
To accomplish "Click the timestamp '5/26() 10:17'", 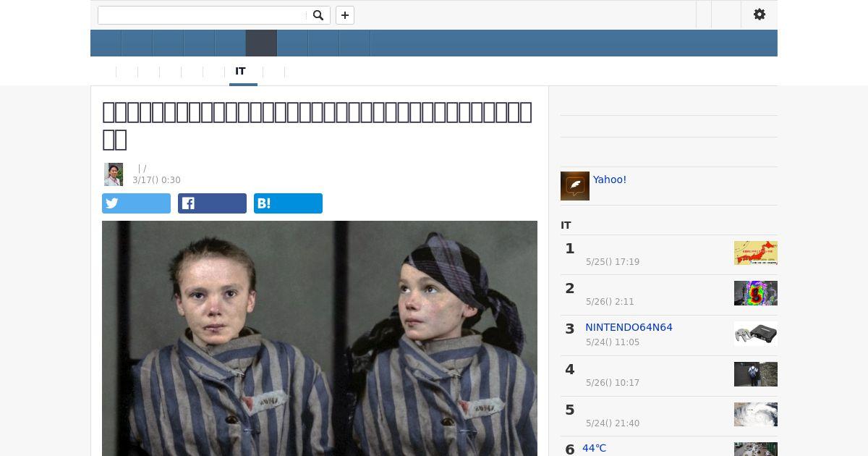I will pyautogui.click(x=613, y=383).
